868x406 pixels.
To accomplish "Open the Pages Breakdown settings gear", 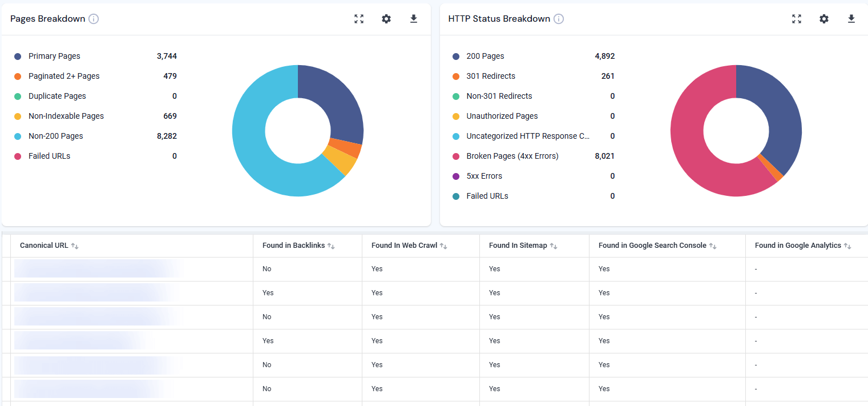I will pyautogui.click(x=386, y=19).
